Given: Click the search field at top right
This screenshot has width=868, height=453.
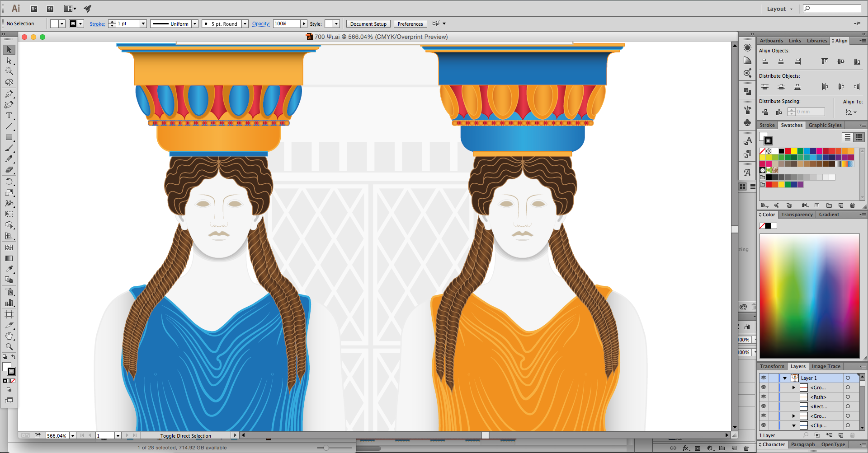Looking at the screenshot, I should coord(832,9).
